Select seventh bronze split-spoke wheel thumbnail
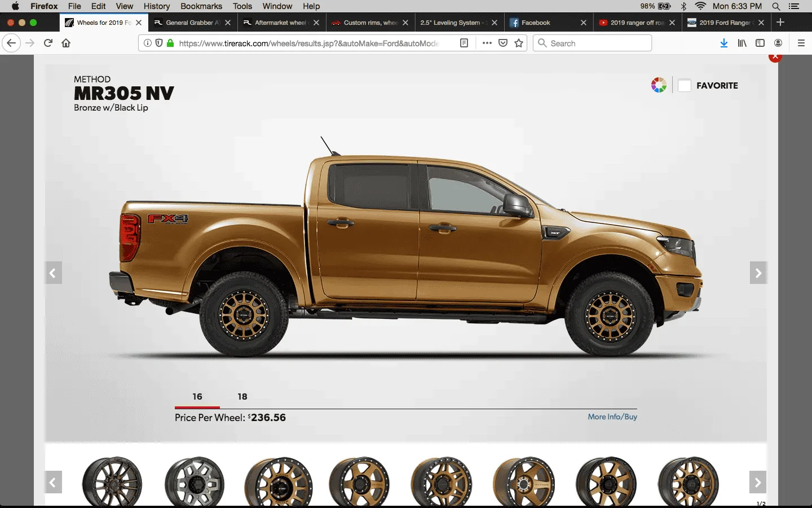This screenshot has width=812, height=508. [x=606, y=481]
